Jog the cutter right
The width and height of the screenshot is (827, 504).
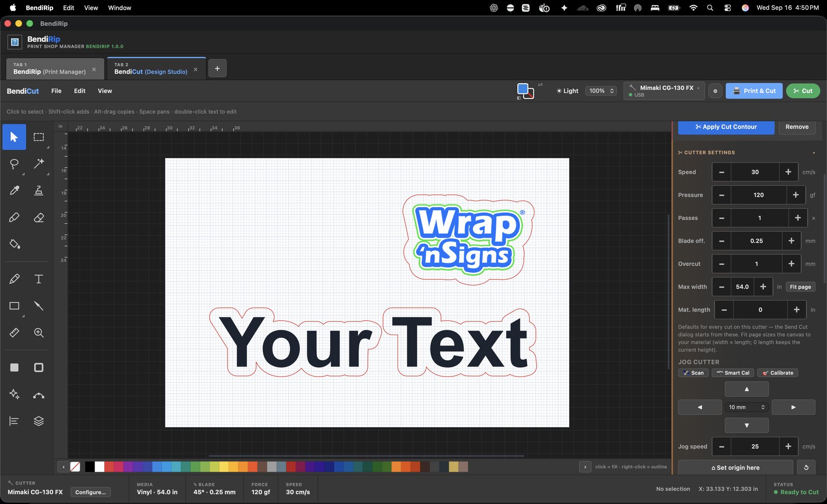click(x=793, y=407)
